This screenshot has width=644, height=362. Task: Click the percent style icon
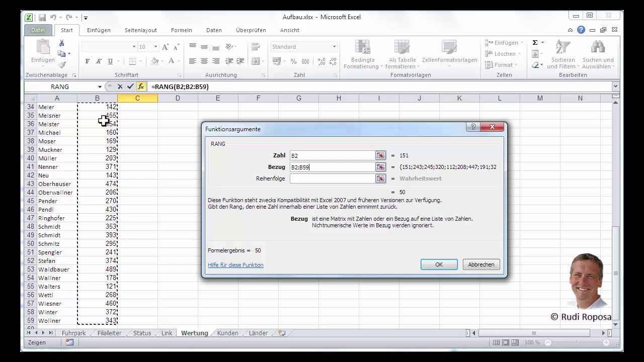(294, 61)
